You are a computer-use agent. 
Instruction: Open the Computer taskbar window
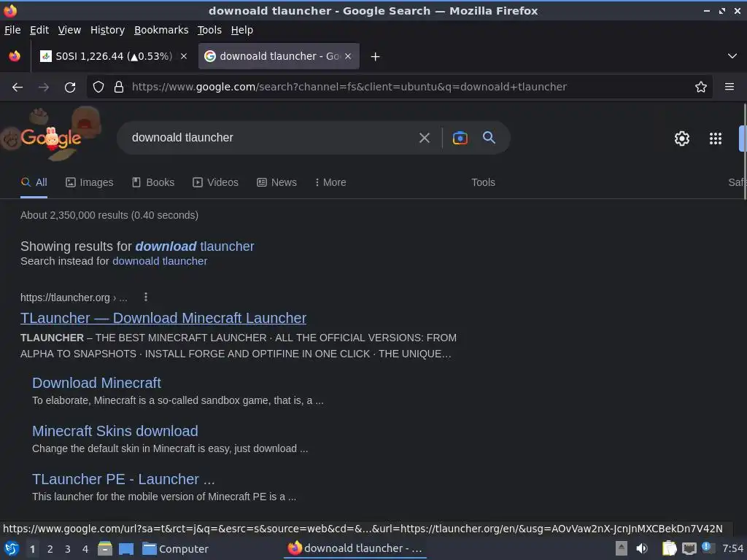point(175,549)
